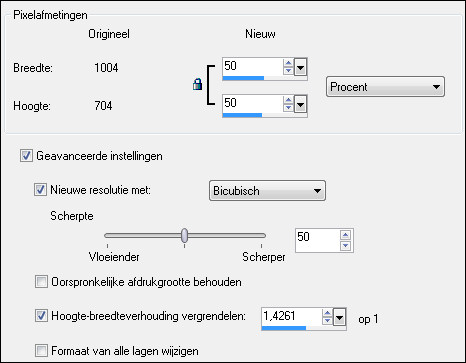Click the Scherpte slider handle
466x363 pixels.
click(x=184, y=235)
